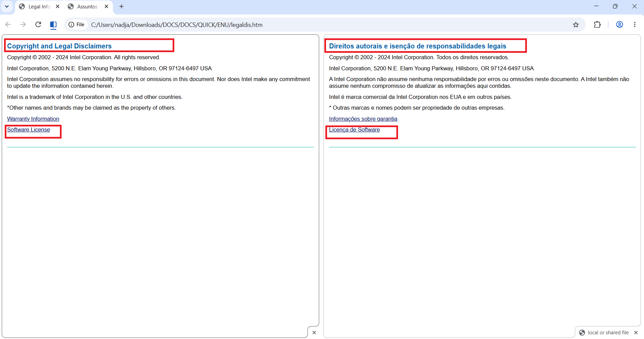Switch to the Legal Info tab
644x339 pixels.
(35, 7)
